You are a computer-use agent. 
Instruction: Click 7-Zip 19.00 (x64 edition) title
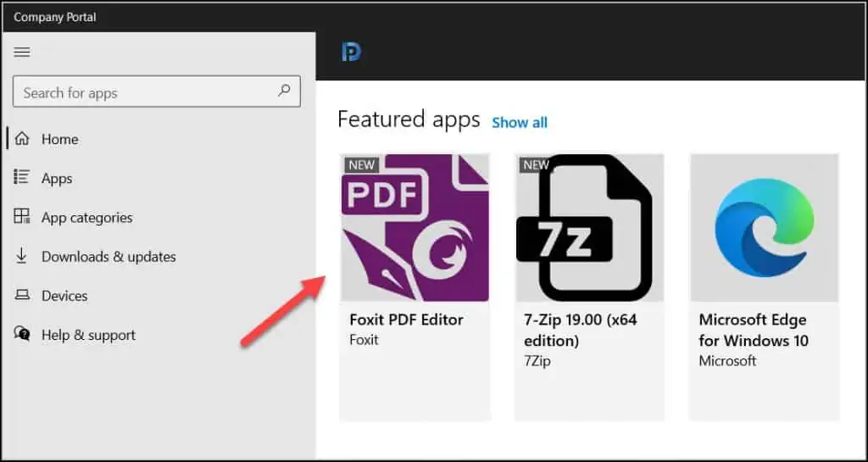(x=580, y=331)
